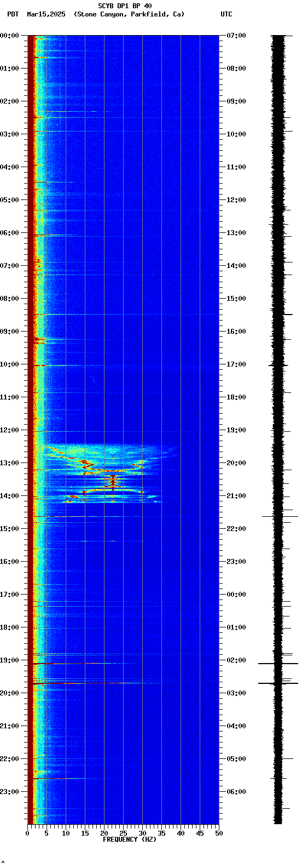
Task: Click the 12:00 UTC label on right axis
Action: 236,200
